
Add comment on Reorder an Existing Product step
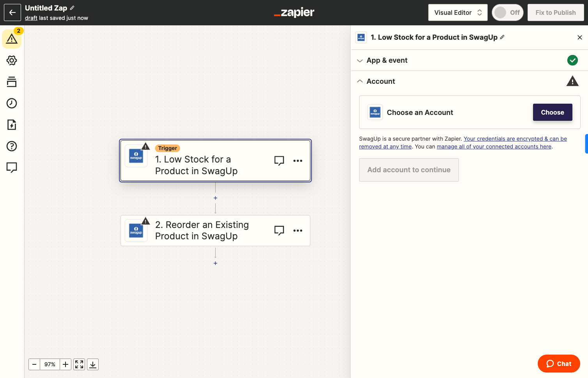pos(279,230)
